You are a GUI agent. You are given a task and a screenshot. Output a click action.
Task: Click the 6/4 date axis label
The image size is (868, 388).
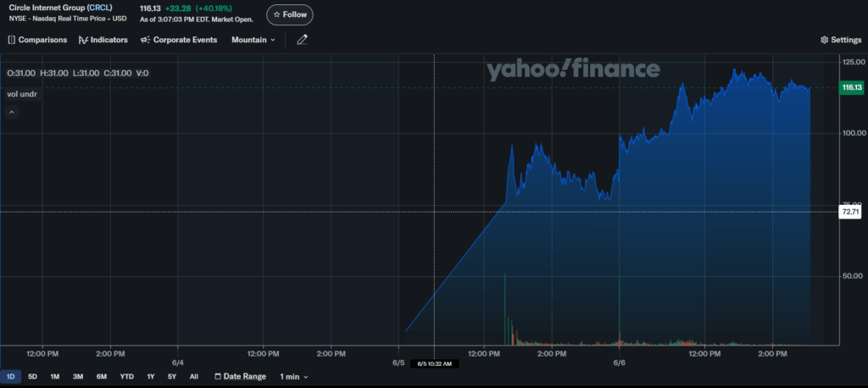[178, 363]
